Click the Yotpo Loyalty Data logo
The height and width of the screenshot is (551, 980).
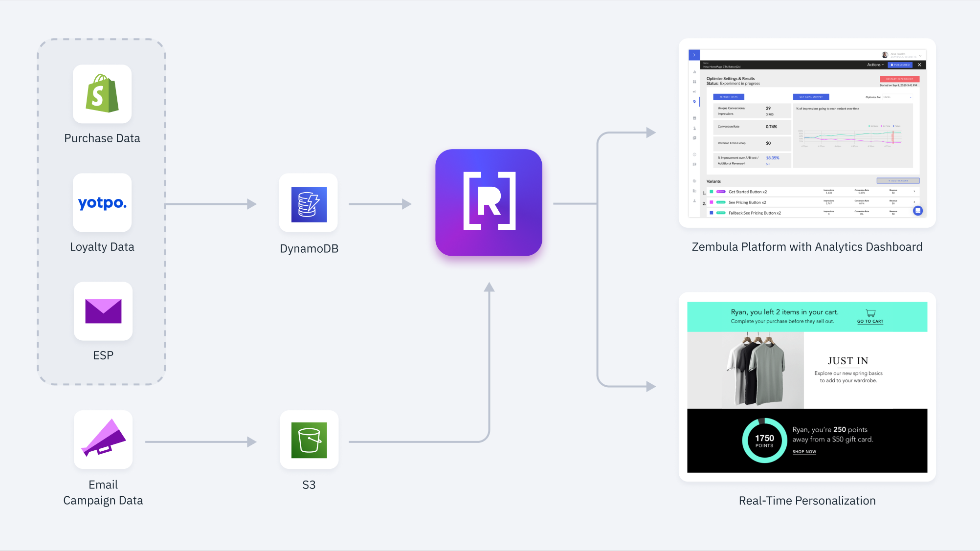coord(102,202)
